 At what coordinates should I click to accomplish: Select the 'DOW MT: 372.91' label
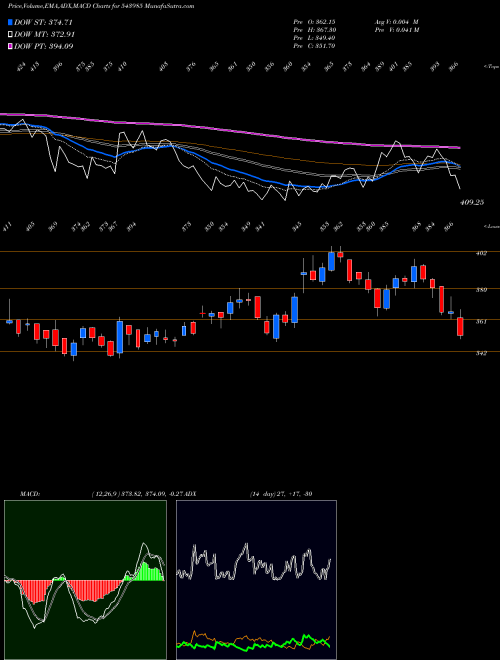click(x=45, y=34)
